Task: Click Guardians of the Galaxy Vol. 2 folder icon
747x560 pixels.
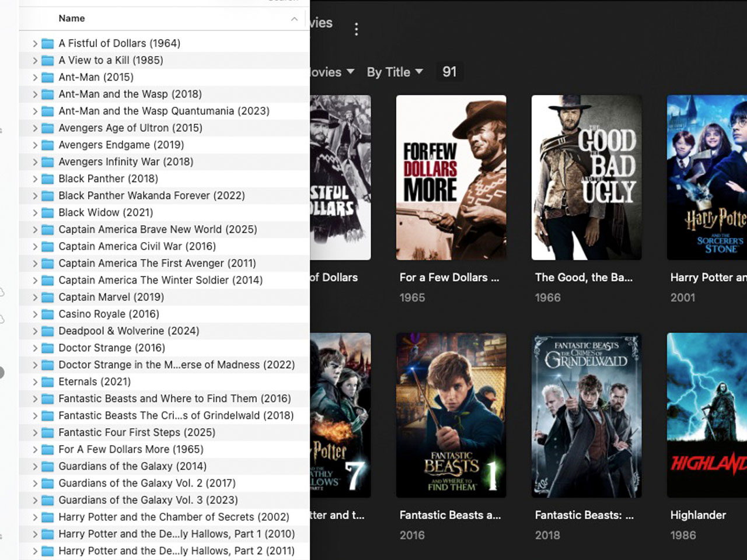Action: (x=48, y=484)
